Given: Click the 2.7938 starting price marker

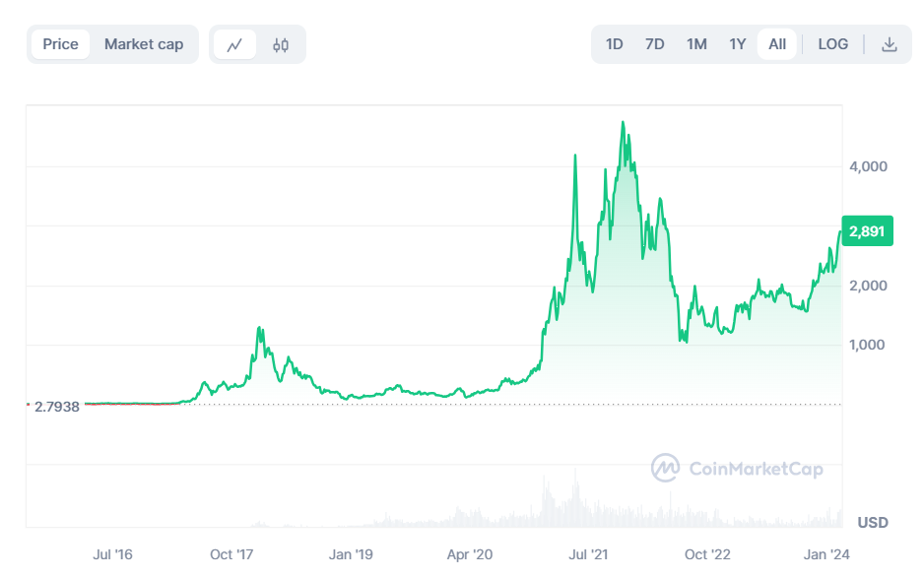Looking at the screenshot, I should (x=57, y=406).
